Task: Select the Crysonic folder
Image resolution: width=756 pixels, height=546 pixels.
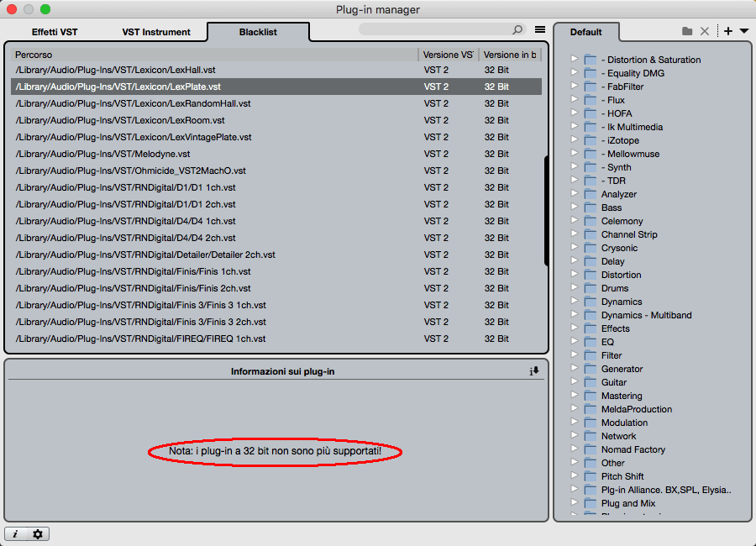Action: coord(619,248)
